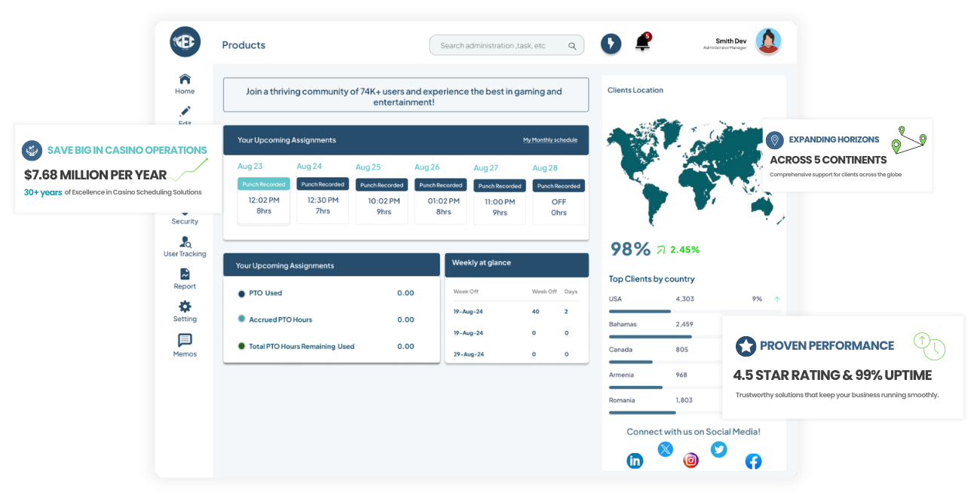Click the search magnifier icon

pos(573,46)
